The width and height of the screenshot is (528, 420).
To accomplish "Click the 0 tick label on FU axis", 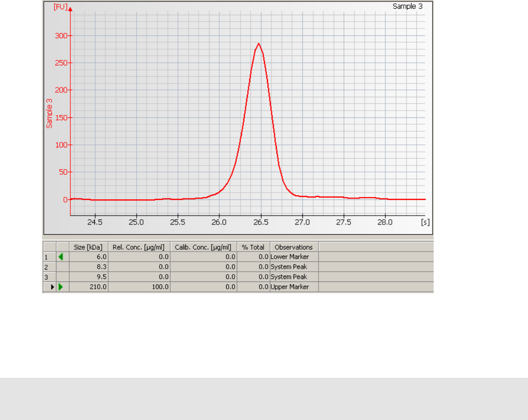I will 65,200.
